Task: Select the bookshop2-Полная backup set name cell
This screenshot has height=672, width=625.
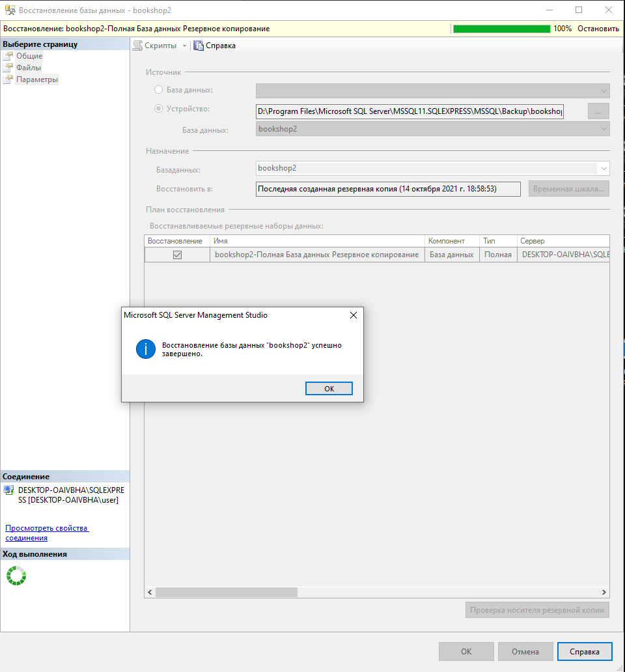Action: pos(317,255)
